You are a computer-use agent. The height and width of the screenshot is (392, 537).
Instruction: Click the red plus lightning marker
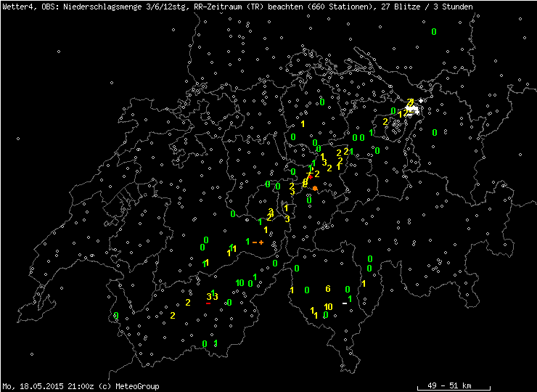[311, 176]
